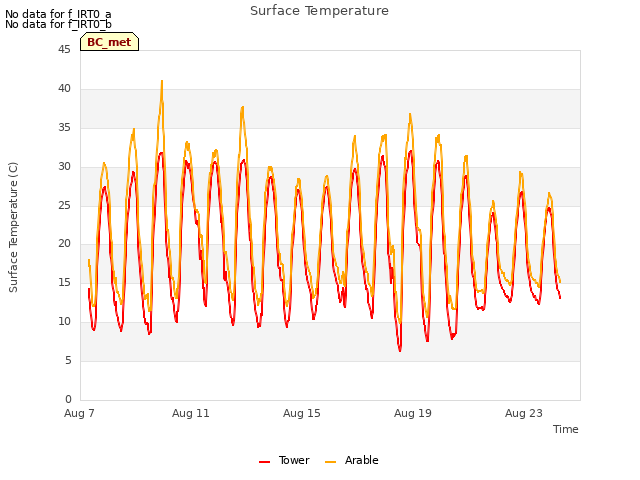Click the 30 y-axis tick label
The width and height of the screenshot is (640, 480).
point(64,167)
